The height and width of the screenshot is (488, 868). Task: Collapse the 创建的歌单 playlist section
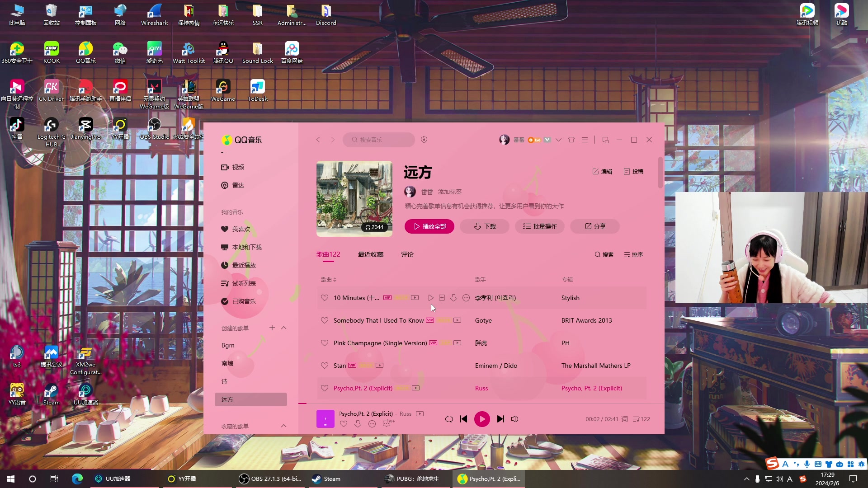284,328
